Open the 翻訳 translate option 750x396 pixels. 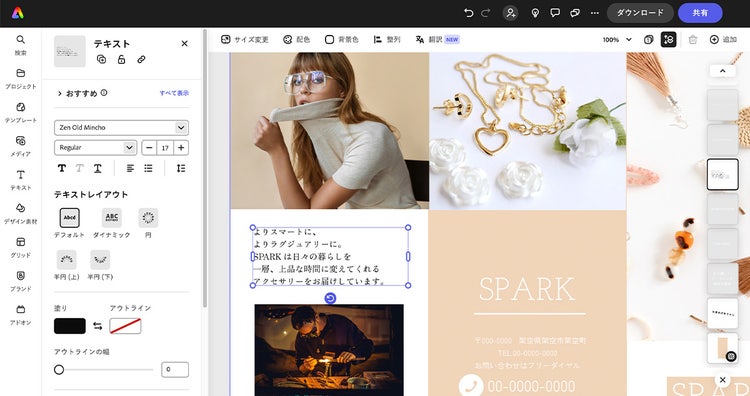click(x=437, y=40)
